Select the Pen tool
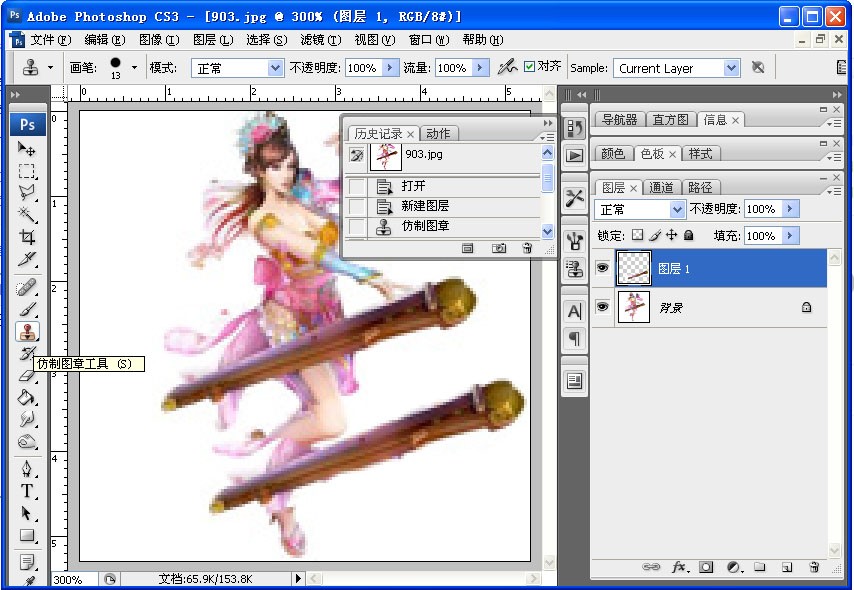The image size is (854, 590). (x=26, y=469)
